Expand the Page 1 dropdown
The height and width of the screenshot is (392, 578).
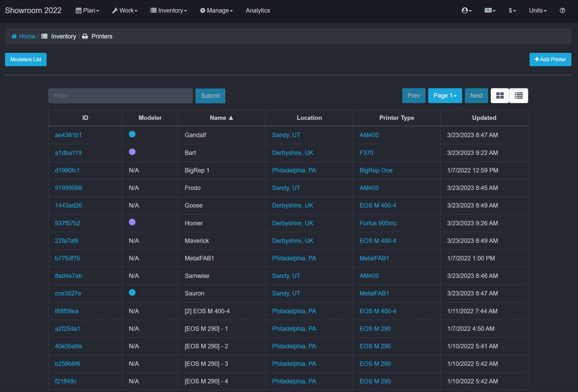(x=445, y=96)
